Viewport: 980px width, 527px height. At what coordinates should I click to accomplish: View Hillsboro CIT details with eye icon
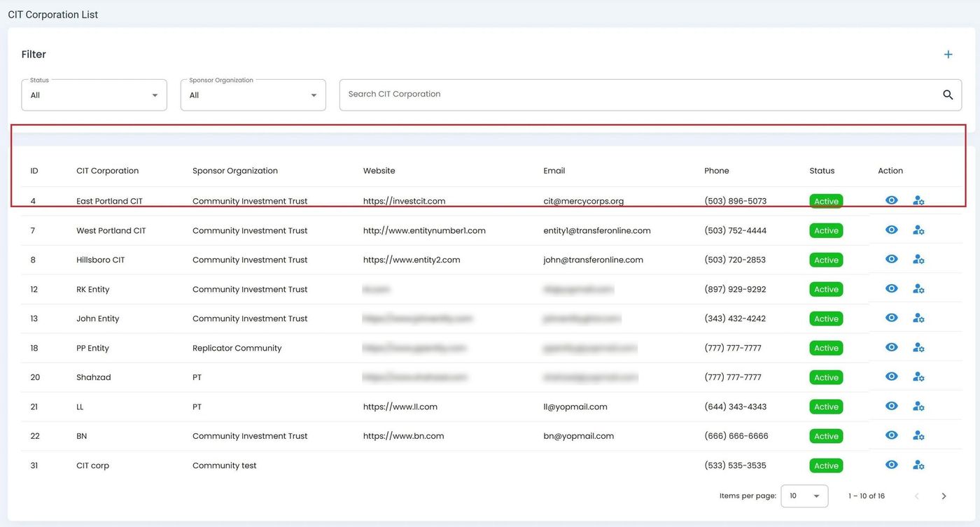pyautogui.click(x=891, y=259)
